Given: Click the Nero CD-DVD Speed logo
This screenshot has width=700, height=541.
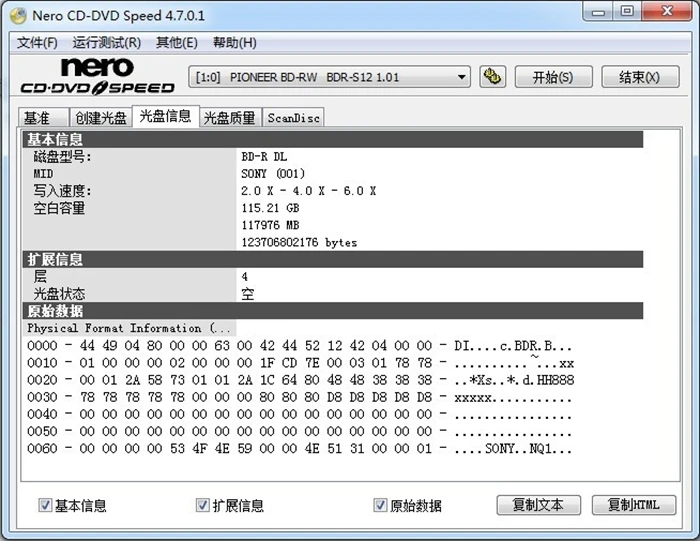Looking at the screenshot, I should [97, 76].
